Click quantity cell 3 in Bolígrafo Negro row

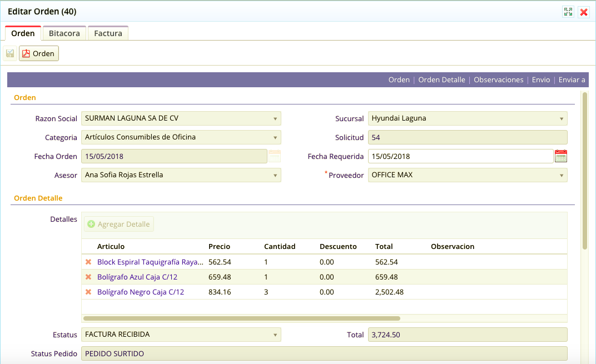point(266,292)
